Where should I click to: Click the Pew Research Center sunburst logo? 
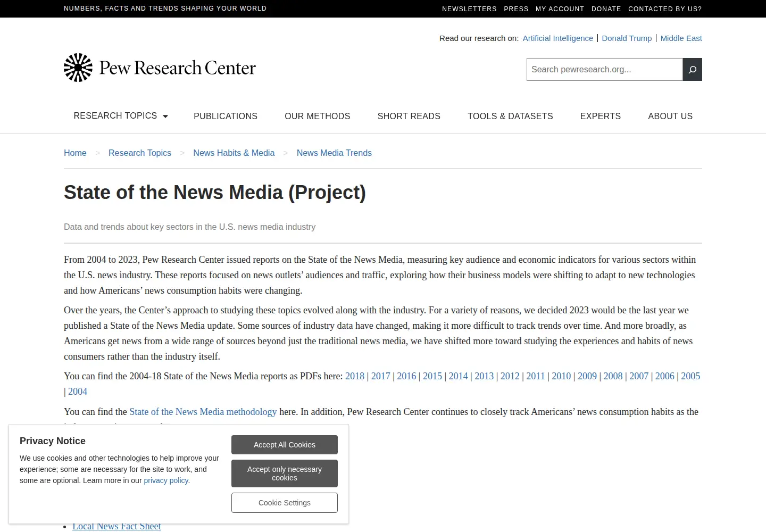(x=78, y=68)
